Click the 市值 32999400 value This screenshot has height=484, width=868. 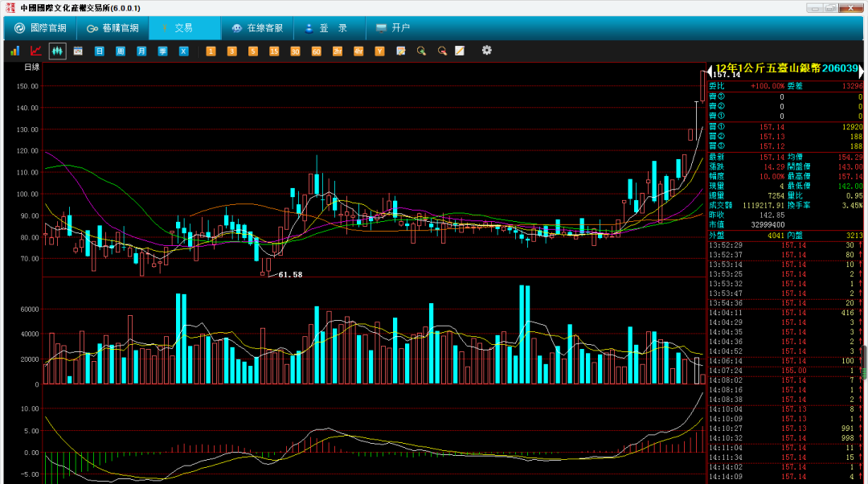768,225
